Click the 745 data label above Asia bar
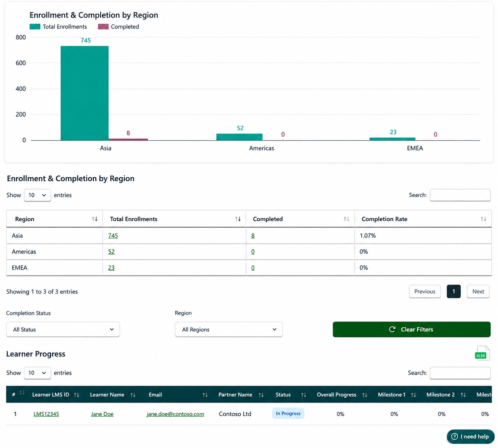 [86, 40]
